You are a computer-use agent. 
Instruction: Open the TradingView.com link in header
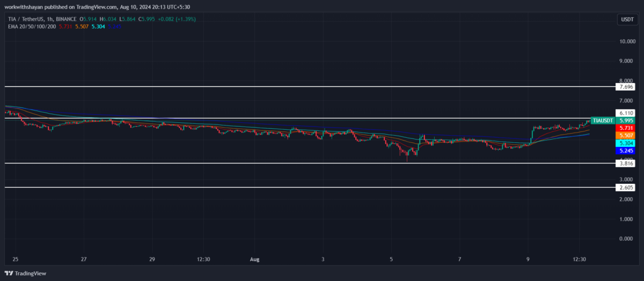[97, 7]
